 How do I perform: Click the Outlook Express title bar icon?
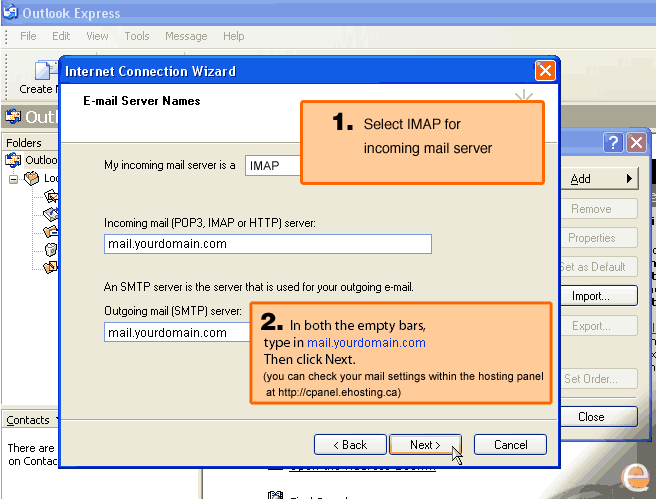[x=10, y=12]
